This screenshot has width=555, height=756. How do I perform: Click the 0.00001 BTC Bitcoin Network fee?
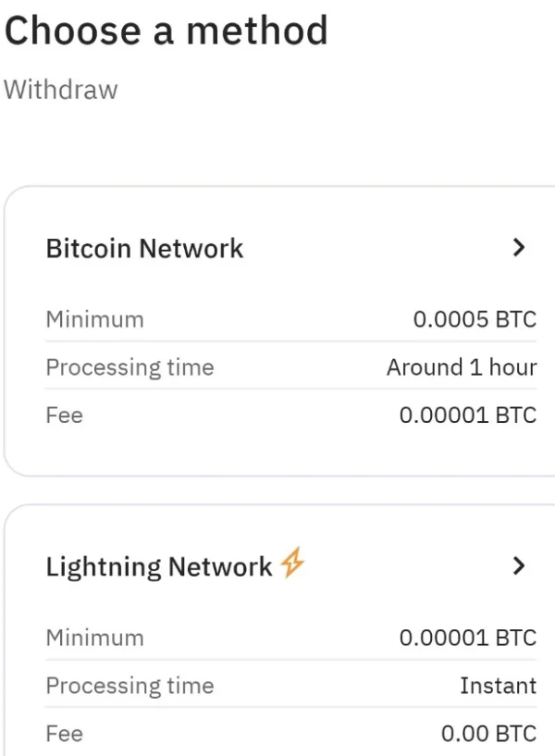coord(467,415)
